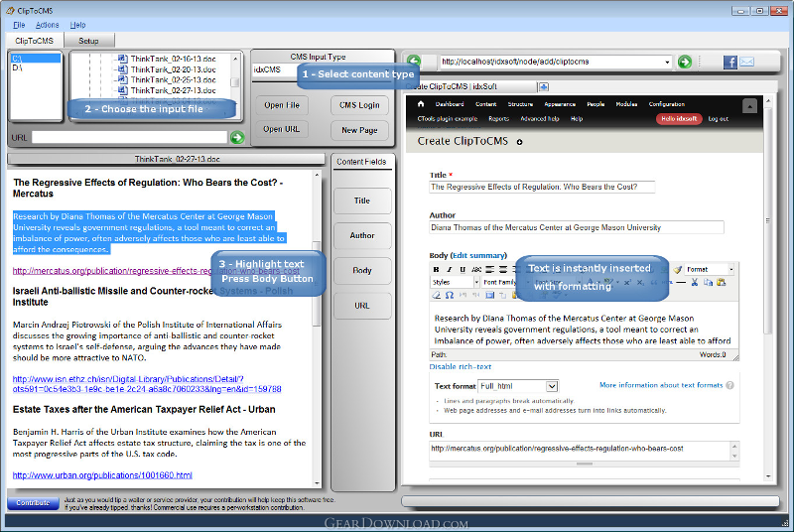Share via the Facebook icon
This screenshot has width=794, height=532.
coord(729,62)
